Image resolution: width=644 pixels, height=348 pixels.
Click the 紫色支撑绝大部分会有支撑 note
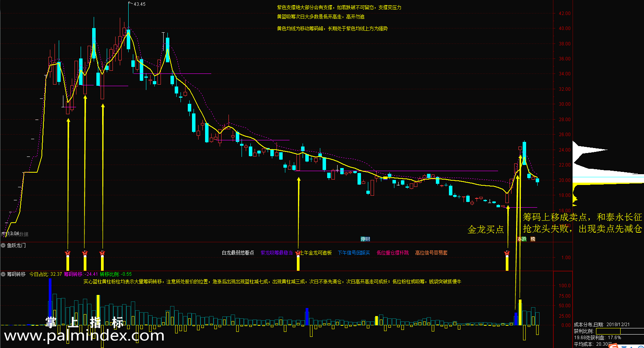tap(339, 7)
